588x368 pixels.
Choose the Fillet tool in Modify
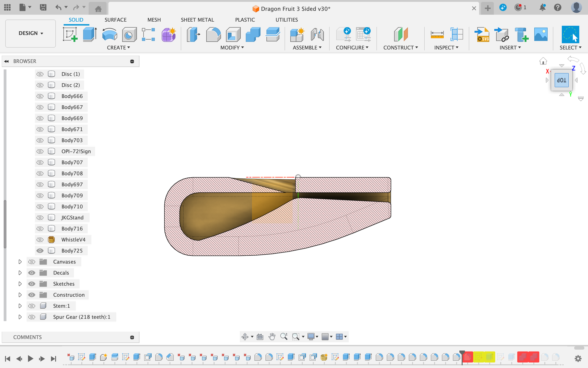[x=213, y=34]
